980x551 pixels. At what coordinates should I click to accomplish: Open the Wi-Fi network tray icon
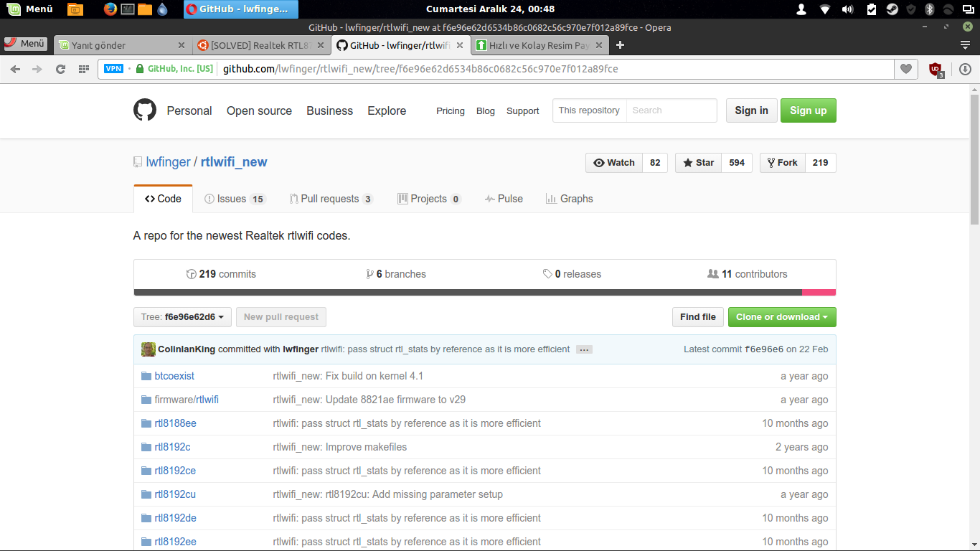825,9
